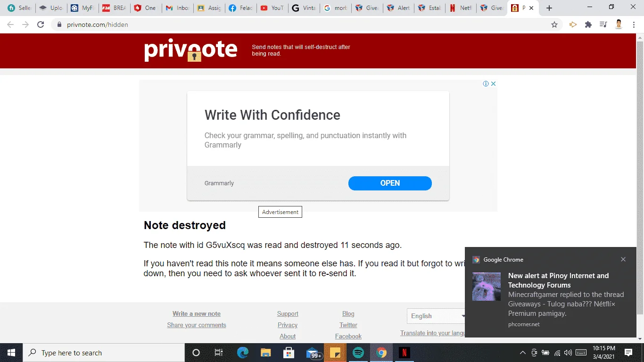Open Chrome media control icon
The width and height of the screenshot is (644, 362).
[603, 25]
